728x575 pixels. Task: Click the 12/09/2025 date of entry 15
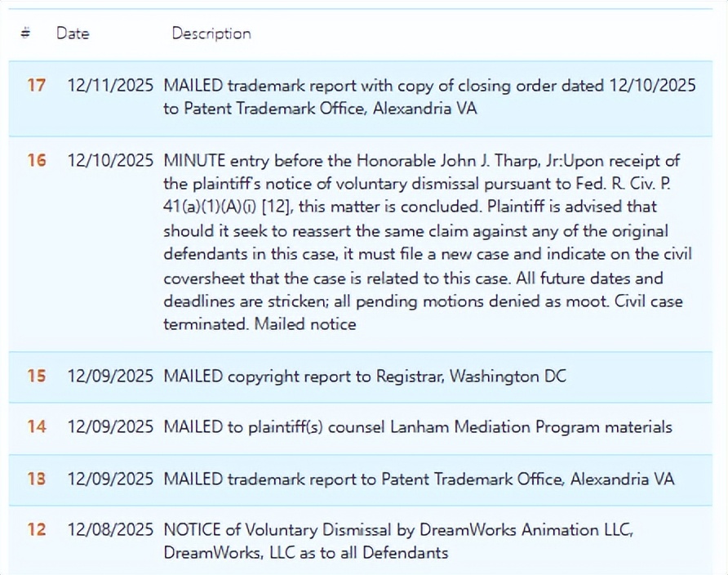pyautogui.click(x=110, y=377)
